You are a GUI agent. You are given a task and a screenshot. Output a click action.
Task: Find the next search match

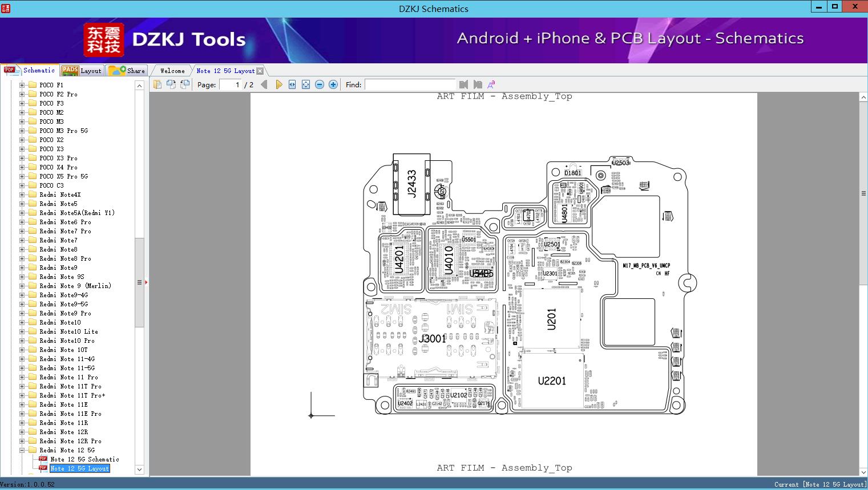(478, 84)
